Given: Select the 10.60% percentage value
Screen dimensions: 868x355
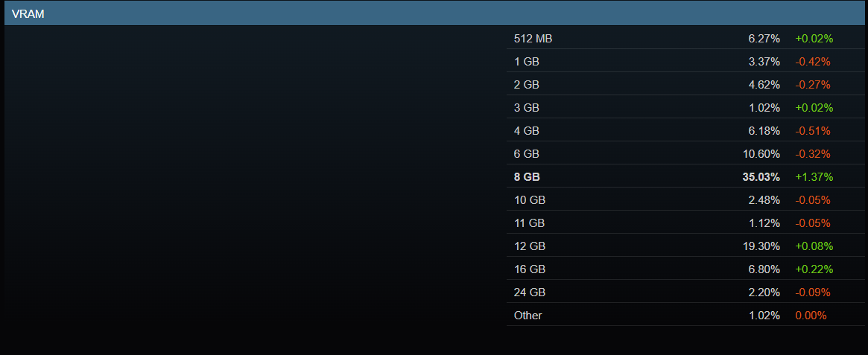Looking at the screenshot, I should [x=761, y=154].
